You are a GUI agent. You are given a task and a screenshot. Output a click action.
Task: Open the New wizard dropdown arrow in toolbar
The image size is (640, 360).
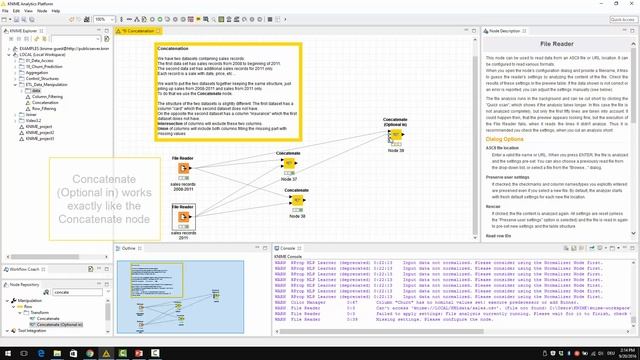tap(10, 19)
